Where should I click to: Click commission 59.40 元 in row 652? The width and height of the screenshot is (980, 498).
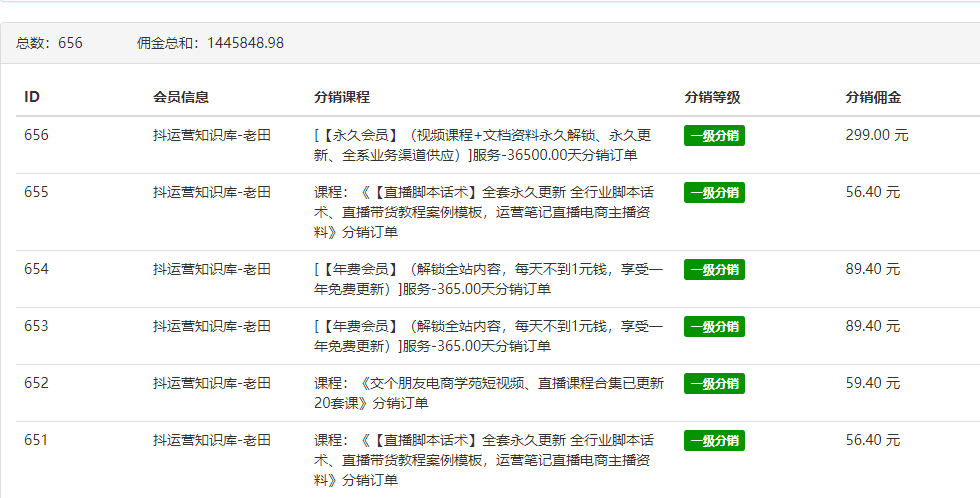click(x=873, y=382)
